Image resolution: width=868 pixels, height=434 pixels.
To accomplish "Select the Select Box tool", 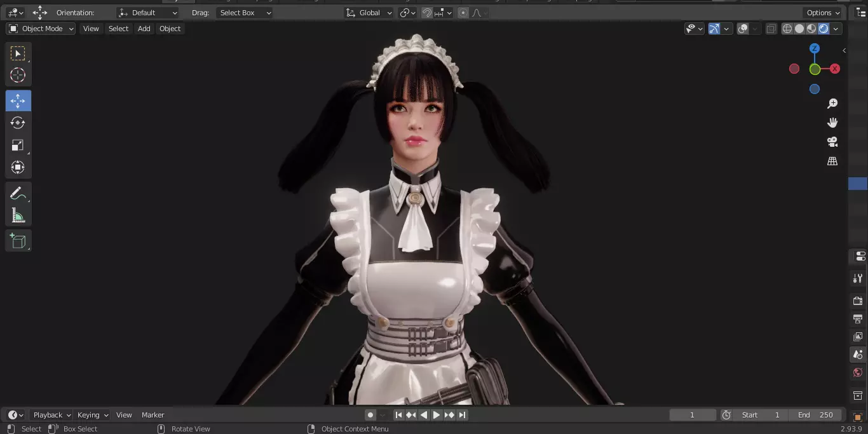I will 18,53.
